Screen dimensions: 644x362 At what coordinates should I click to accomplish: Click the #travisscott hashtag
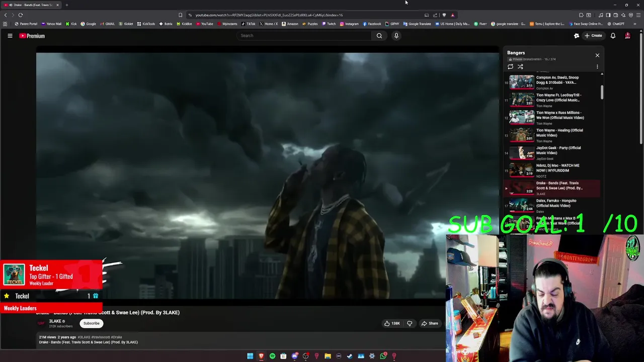click(101, 337)
